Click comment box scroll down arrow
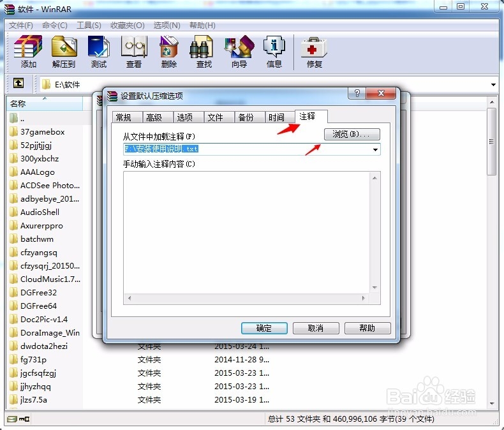Viewport: 504px width, 430px height. pyautogui.click(x=374, y=288)
